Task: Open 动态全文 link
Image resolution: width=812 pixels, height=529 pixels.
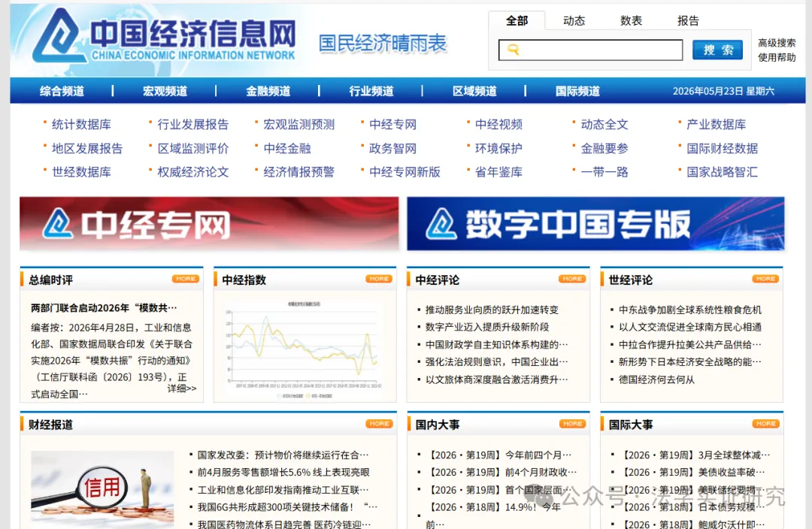Action: (604, 124)
